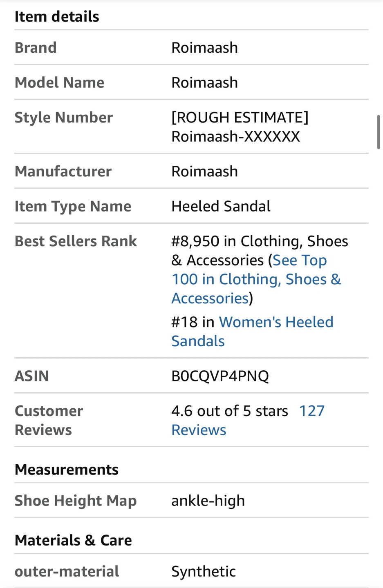
Task: Tap the Roimaash value in the Brand row
Action: tap(204, 48)
